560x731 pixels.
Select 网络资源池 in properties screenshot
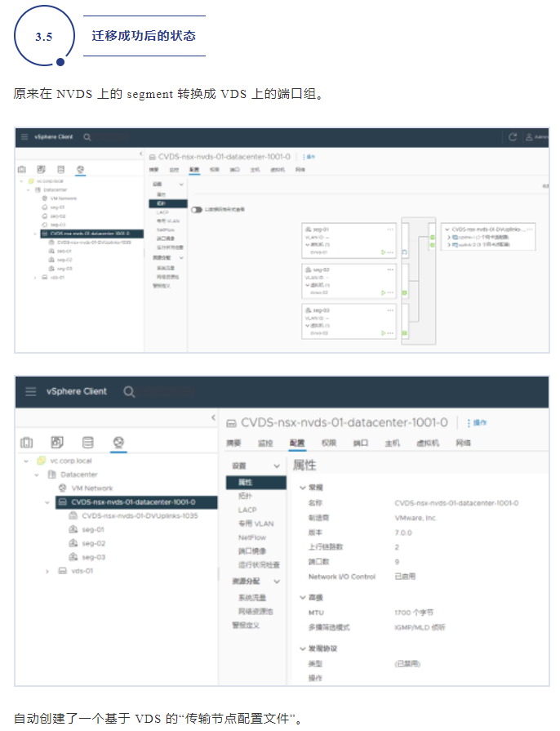(256, 612)
